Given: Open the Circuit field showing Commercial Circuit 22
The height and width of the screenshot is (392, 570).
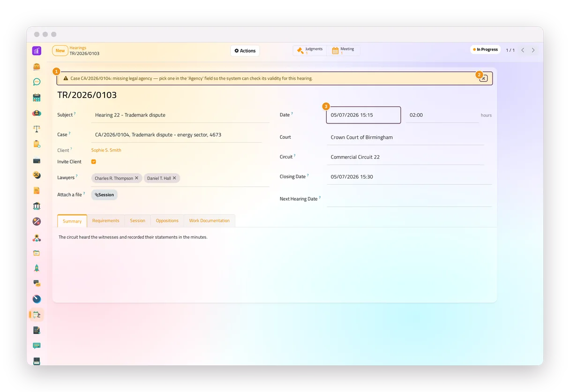Looking at the screenshot, I should tap(405, 157).
